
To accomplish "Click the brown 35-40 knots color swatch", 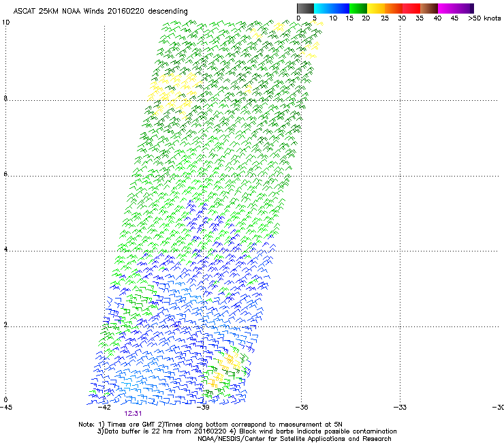I will 429,8.
